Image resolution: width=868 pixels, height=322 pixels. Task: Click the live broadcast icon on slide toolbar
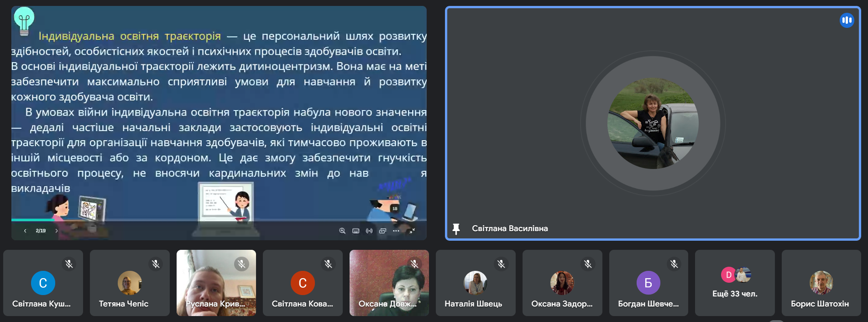tap(369, 231)
